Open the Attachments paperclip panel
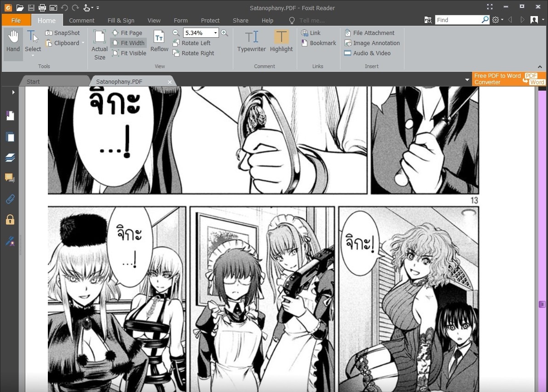Screen dimensions: 548x392 (10, 199)
